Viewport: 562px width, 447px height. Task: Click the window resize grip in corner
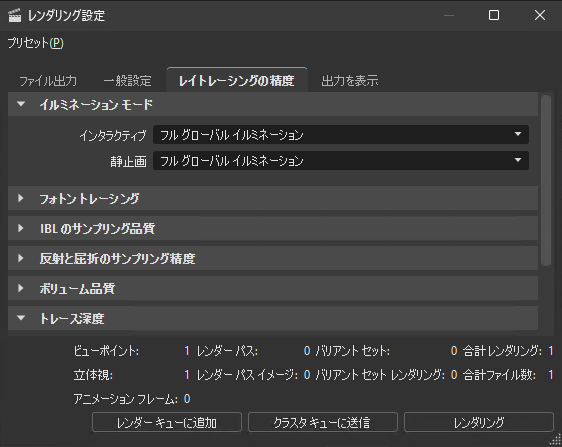pos(556,440)
